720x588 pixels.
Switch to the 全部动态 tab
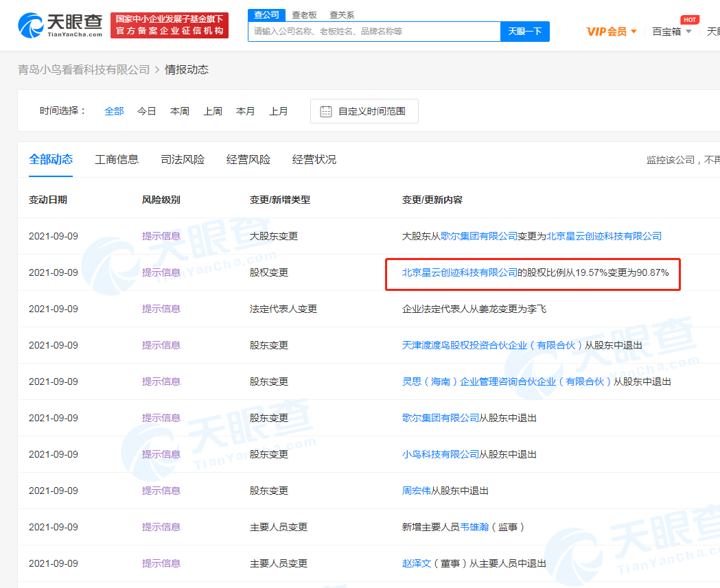coord(51,159)
